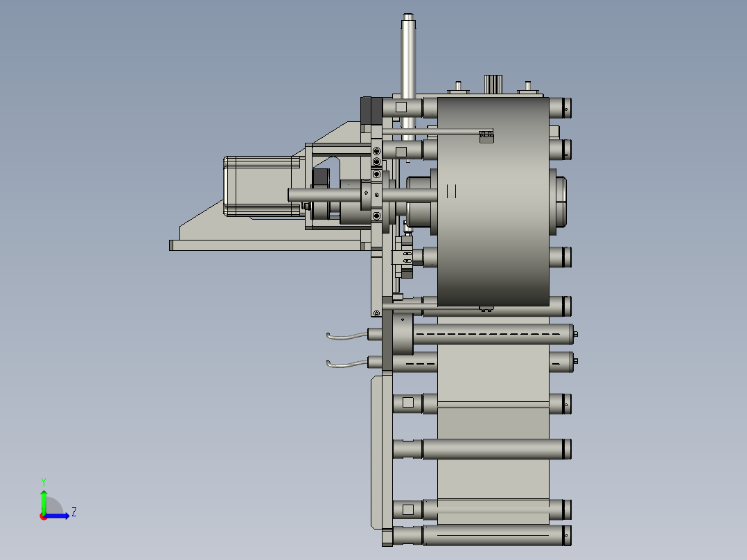Select the large cylindrical drum in the assembly
747x560 pixels.
tap(493, 202)
